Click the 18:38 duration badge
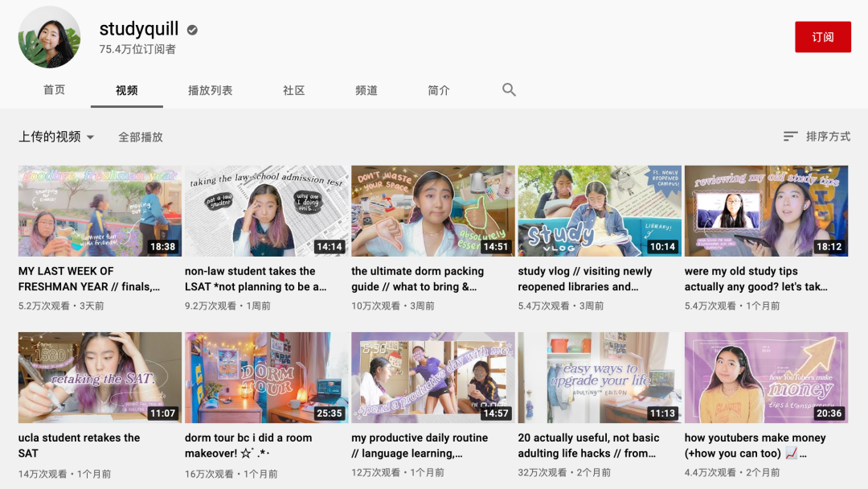The height and width of the screenshot is (489, 868). pyautogui.click(x=162, y=246)
